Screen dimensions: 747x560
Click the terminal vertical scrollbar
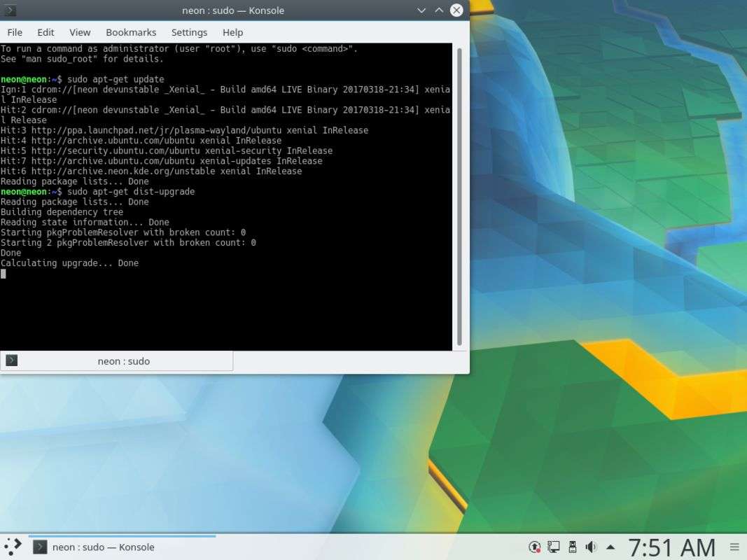click(459, 196)
